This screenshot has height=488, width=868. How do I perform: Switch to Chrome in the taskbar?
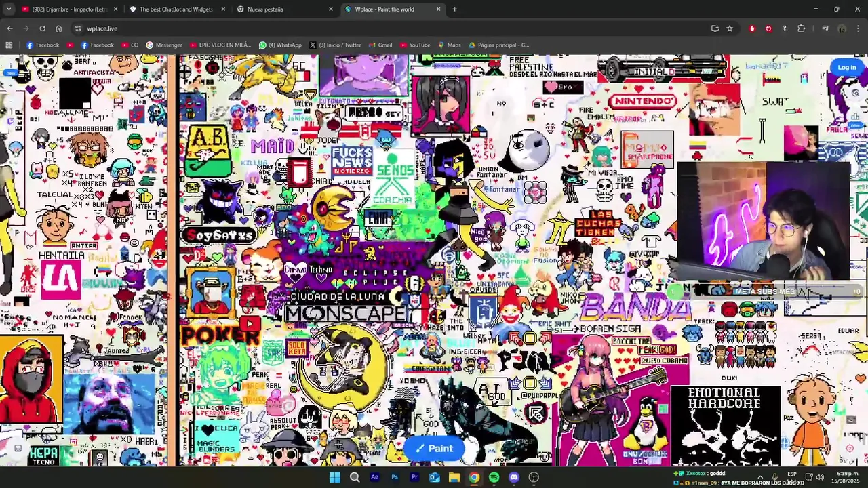(474, 477)
